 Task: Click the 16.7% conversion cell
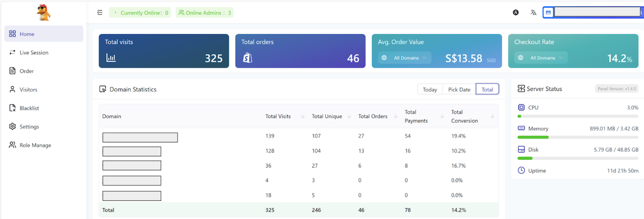click(458, 166)
